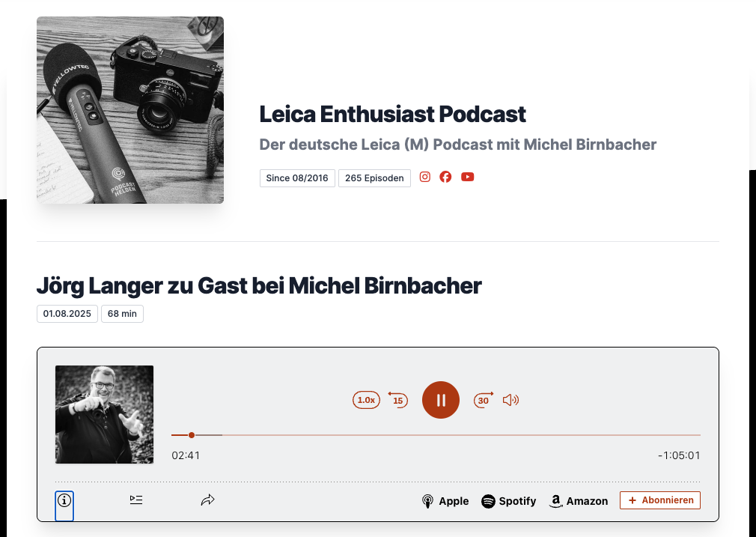756x537 pixels.
Task: Seek on the episode progress bar
Action: pyautogui.click(x=436, y=435)
